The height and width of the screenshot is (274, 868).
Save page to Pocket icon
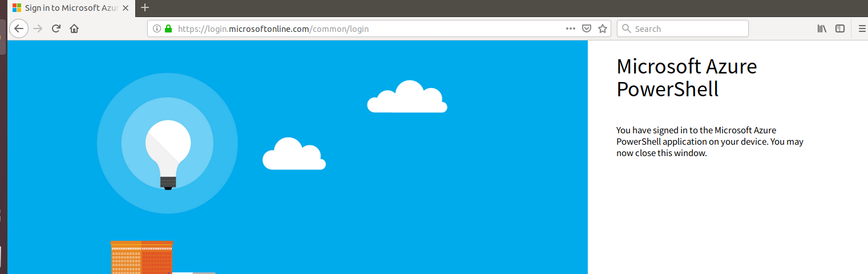pos(586,28)
